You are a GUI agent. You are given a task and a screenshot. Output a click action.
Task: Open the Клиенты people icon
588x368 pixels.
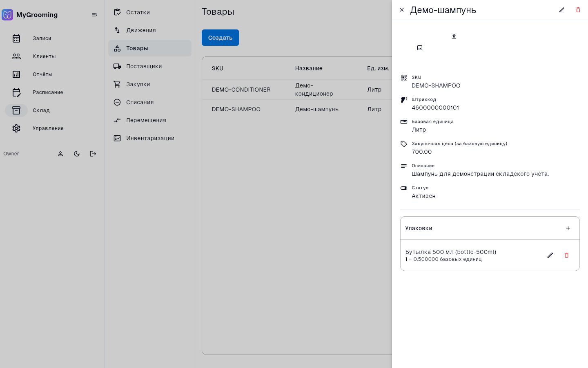click(x=16, y=56)
